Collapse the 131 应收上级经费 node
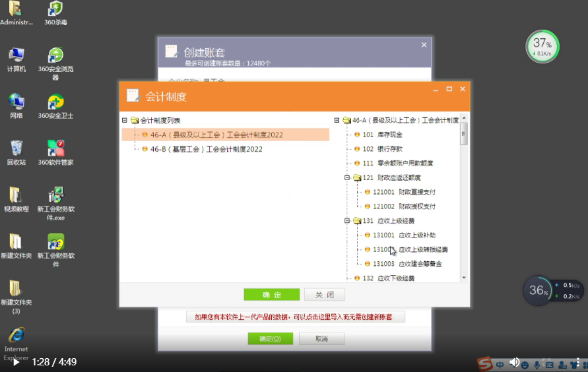This screenshot has width=588, height=372. click(x=347, y=221)
